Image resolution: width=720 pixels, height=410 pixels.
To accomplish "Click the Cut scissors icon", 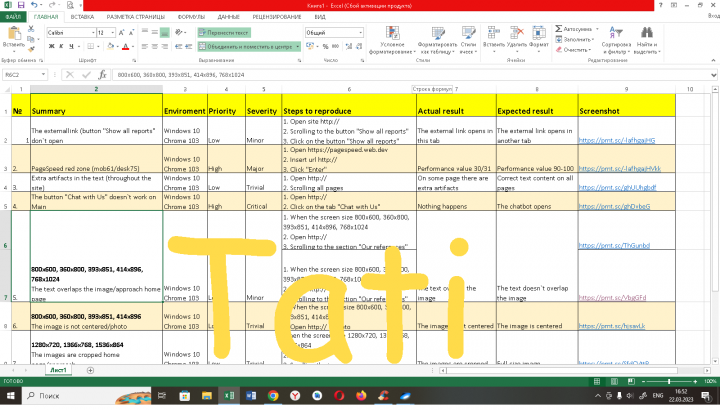I will pyautogui.click(x=31, y=28).
